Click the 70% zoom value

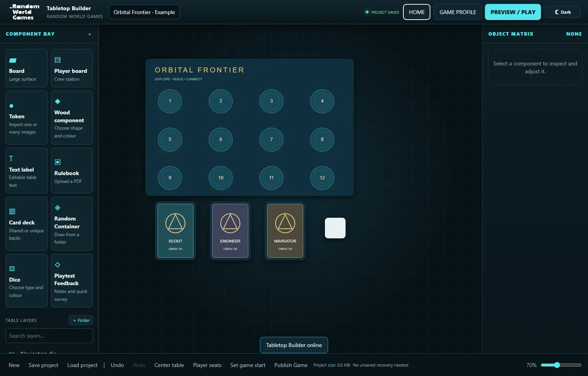(x=531, y=365)
